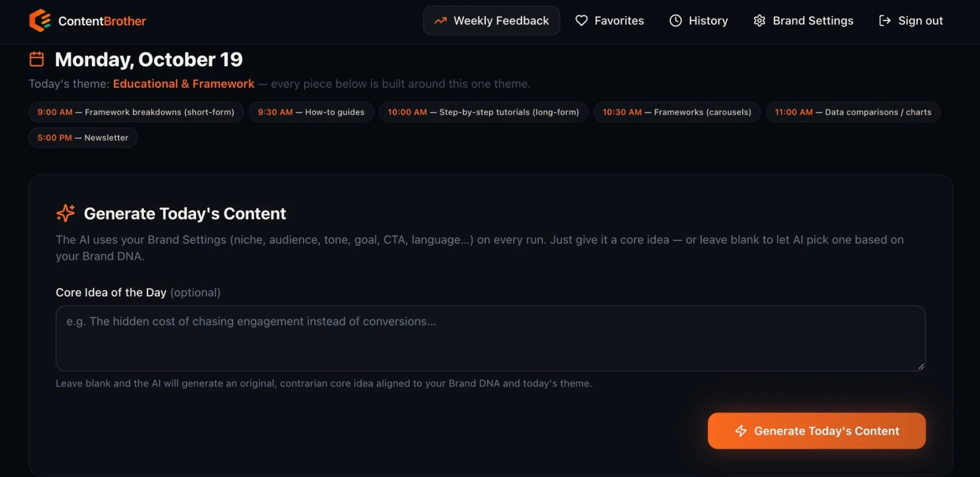
Task: Click the 'Leave blank and the AI' hint text
Action: (324, 383)
